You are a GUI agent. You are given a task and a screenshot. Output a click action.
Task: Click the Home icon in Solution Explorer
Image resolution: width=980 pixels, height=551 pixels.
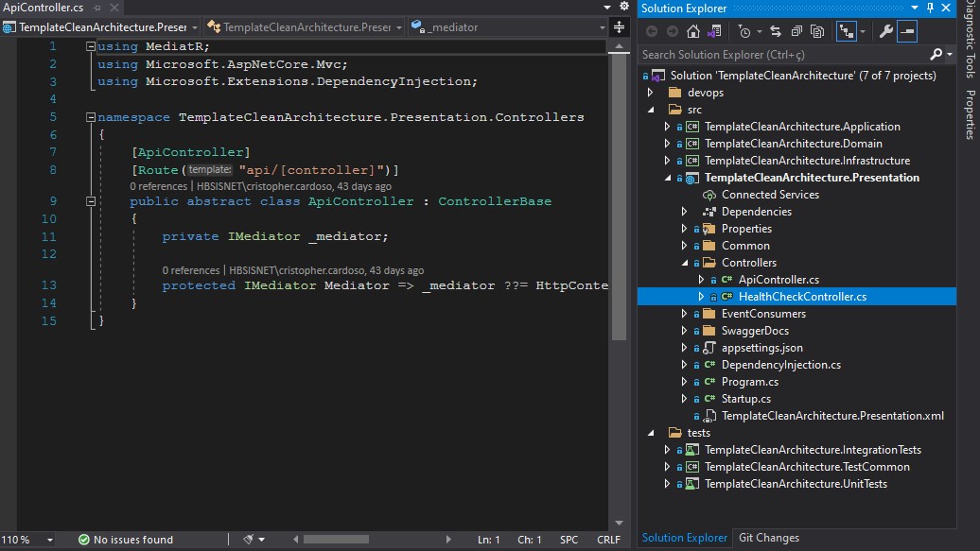[x=693, y=30]
